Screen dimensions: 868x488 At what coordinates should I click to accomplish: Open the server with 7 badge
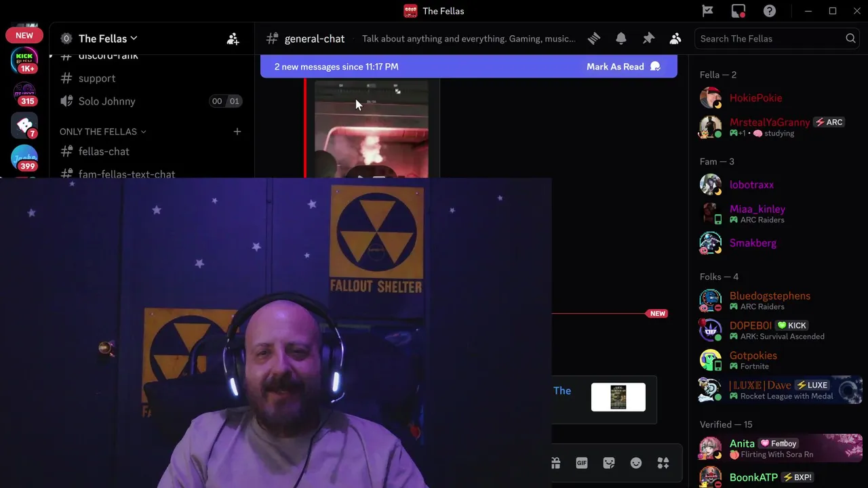click(x=24, y=126)
